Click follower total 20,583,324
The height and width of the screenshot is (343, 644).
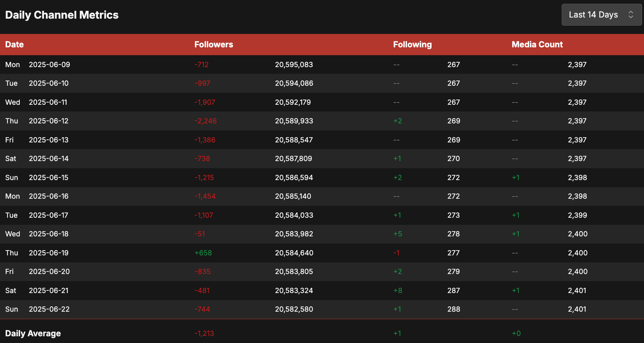(294, 291)
